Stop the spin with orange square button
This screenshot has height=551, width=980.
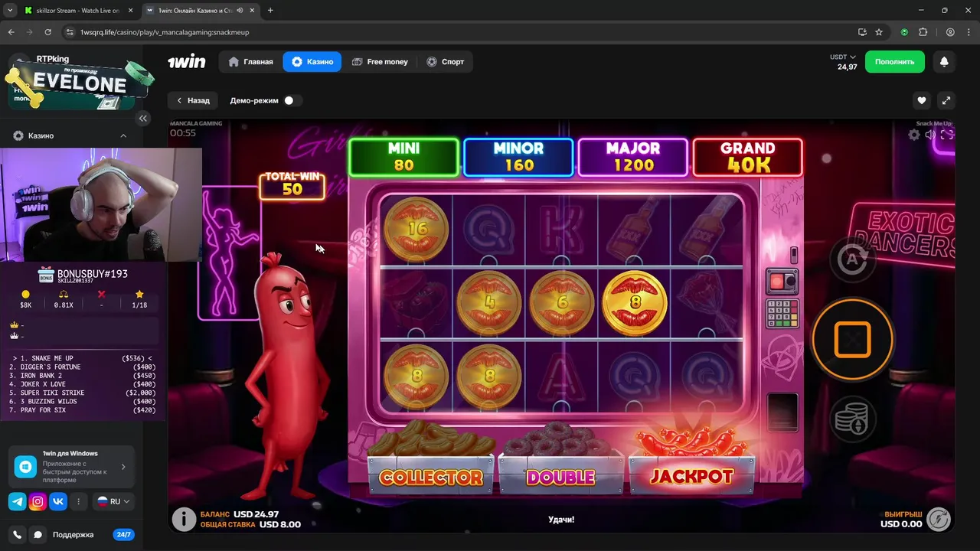pos(852,339)
